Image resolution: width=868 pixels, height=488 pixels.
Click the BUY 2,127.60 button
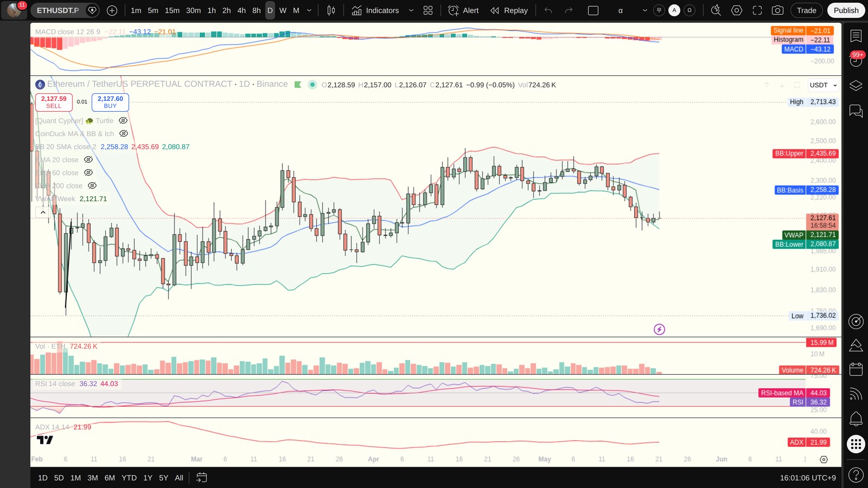(x=110, y=102)
